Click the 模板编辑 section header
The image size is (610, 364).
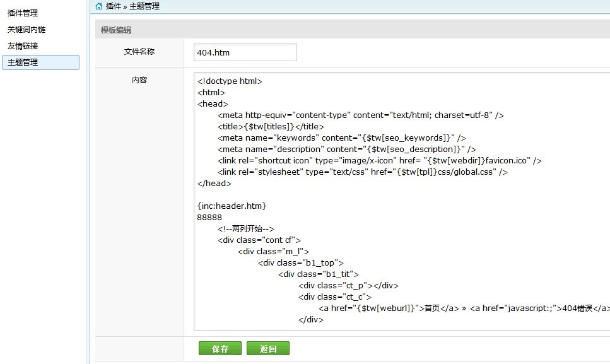[116, 30]
